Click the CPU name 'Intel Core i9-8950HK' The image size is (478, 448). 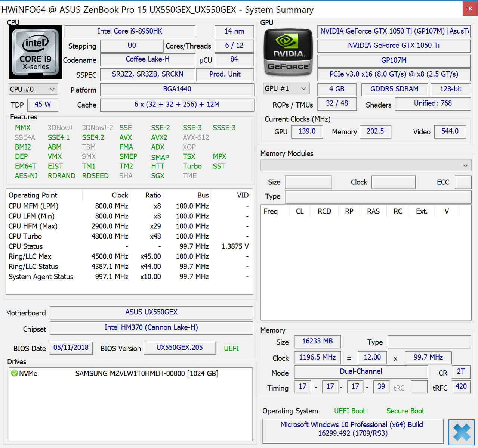coord(130,31)
